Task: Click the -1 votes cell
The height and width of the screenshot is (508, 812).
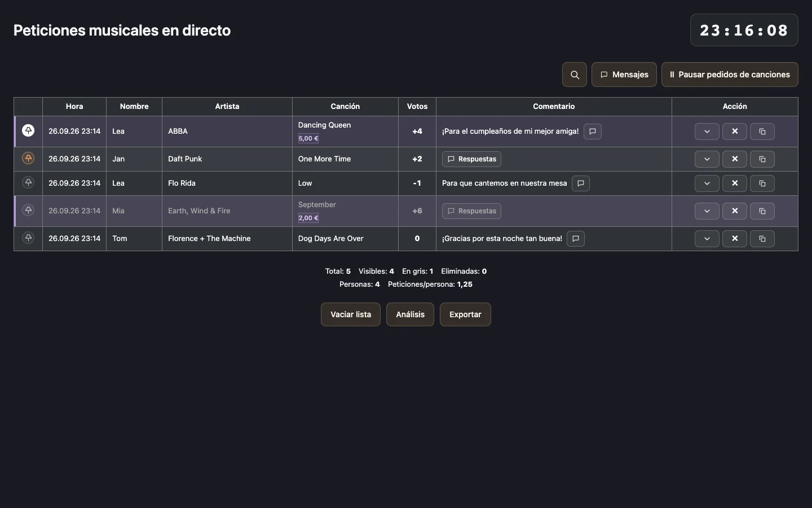Action: coord(417,183)
